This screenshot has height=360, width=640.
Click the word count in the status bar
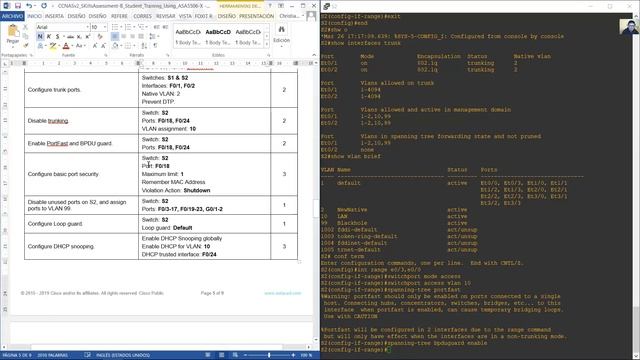53,355
